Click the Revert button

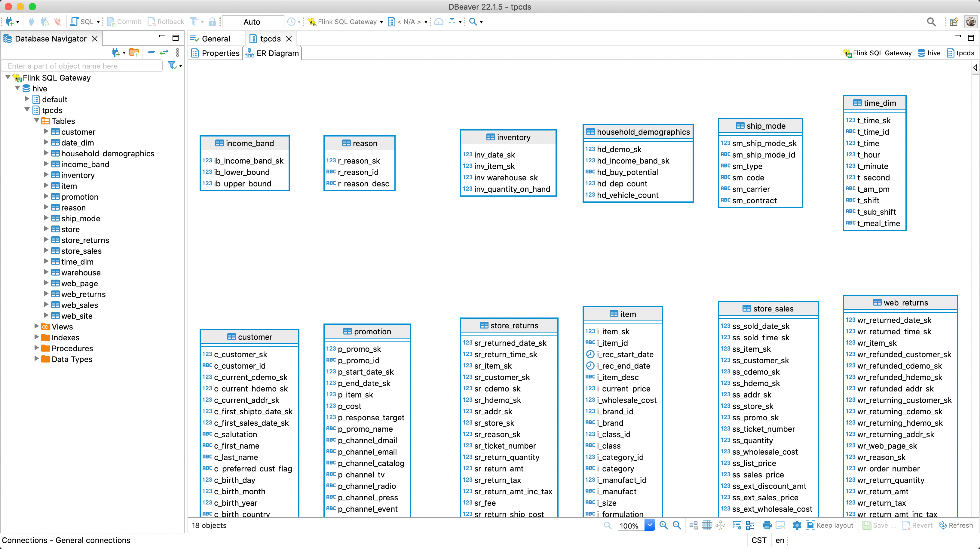(917, 526)
